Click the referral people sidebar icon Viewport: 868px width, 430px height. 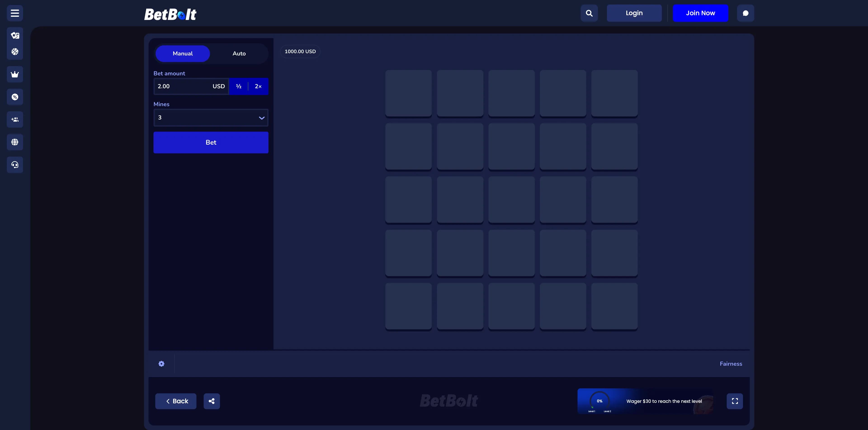(15, 120)
